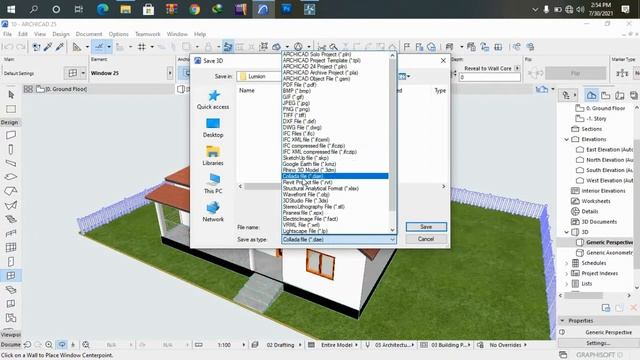Click the Save button in the Save 3D dialog
The width and height of the screenshot is (640, 360).
tap(426, 227)
